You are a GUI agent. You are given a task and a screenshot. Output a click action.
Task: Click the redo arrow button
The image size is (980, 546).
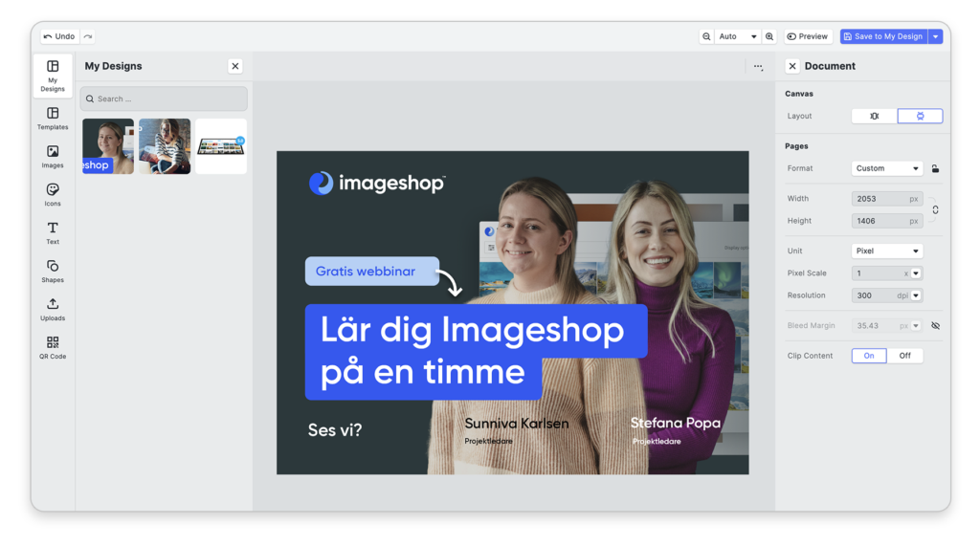pos(88,36)
